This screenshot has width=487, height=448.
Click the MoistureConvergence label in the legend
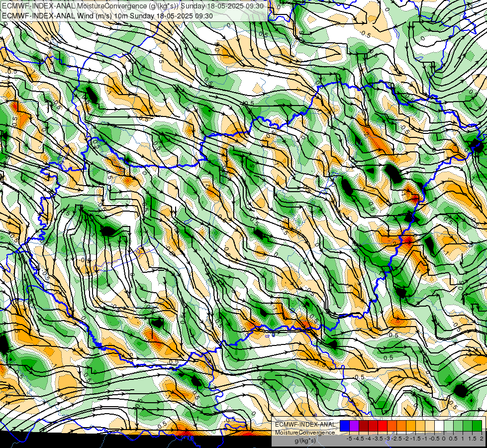coord(305,433)
